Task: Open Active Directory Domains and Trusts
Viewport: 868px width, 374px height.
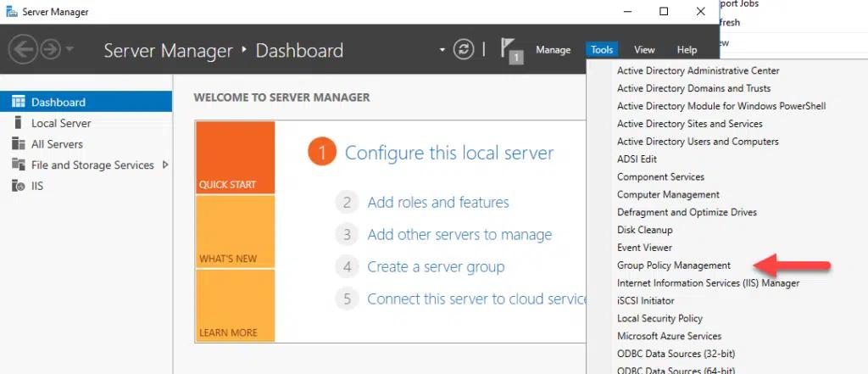Action: click(693, 89)
